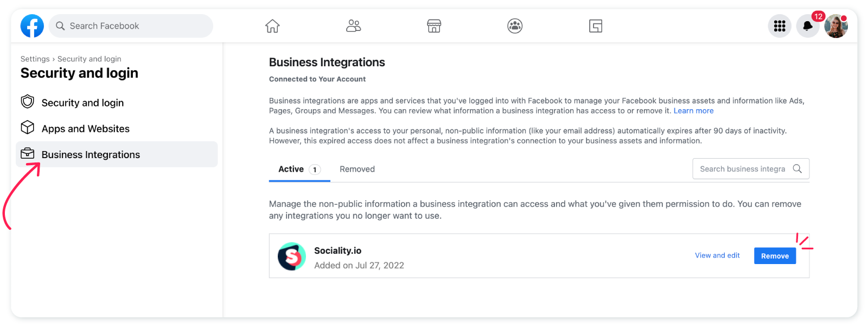Remove the Sociality.io integration
Image resolution: width=868 pixels, height=326 pixels.
pos(775,256)
